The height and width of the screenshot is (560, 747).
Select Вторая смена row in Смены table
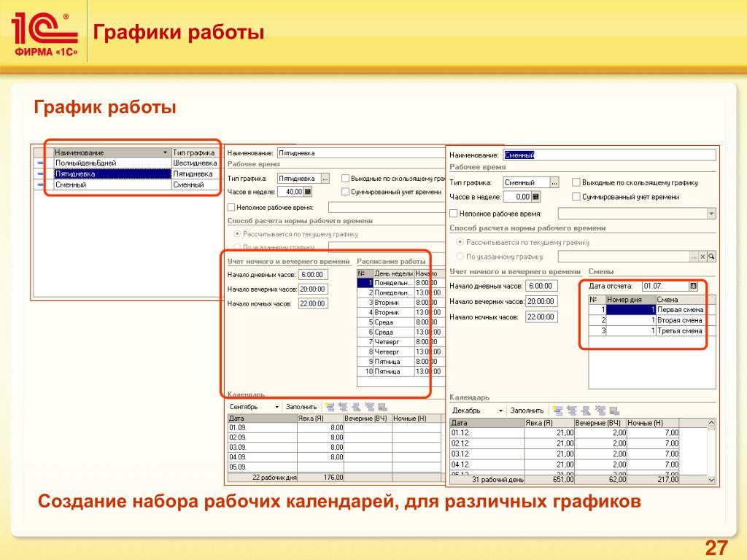click(652, 321)
